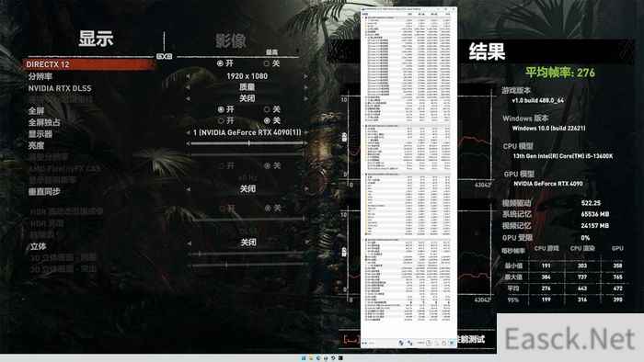
Task: Click the rightmost teal icon in sensor window footer
Action: [x=452, y=343]
